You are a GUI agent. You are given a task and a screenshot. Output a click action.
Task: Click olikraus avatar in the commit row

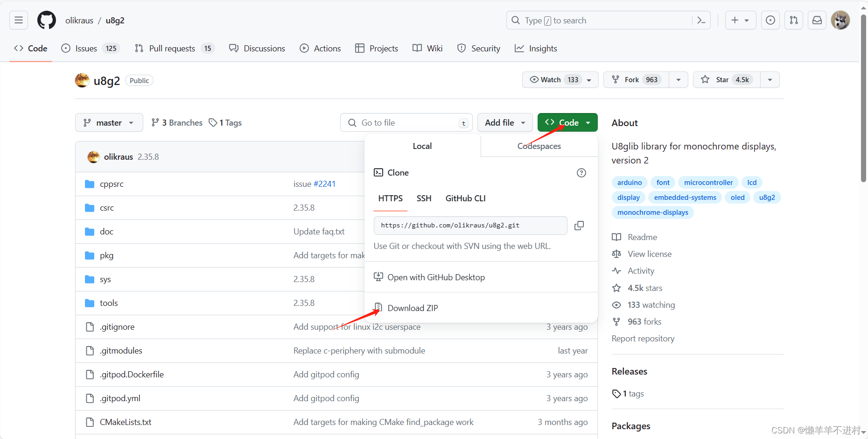pyautogui.click(x=93, y=157)
